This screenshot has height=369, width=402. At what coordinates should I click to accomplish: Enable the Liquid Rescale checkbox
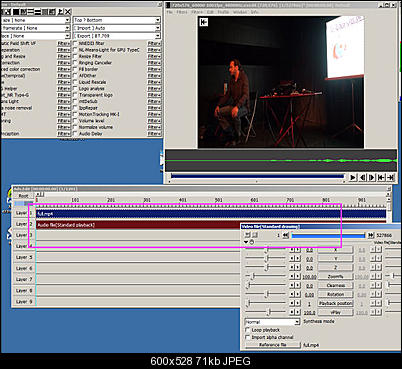(x=75, y=82)
